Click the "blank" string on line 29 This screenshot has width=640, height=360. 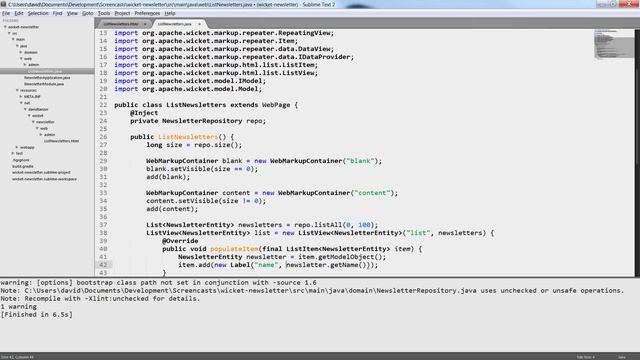tap(360, 161)
